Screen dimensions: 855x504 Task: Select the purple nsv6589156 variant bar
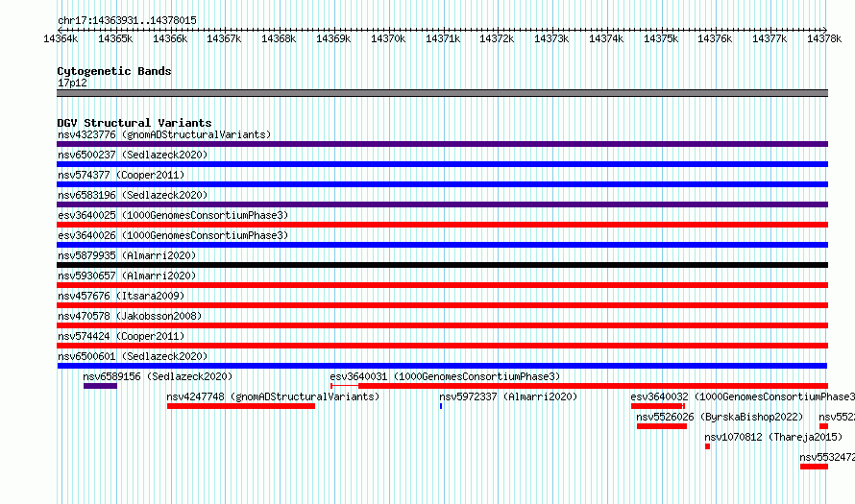(100, 386)
